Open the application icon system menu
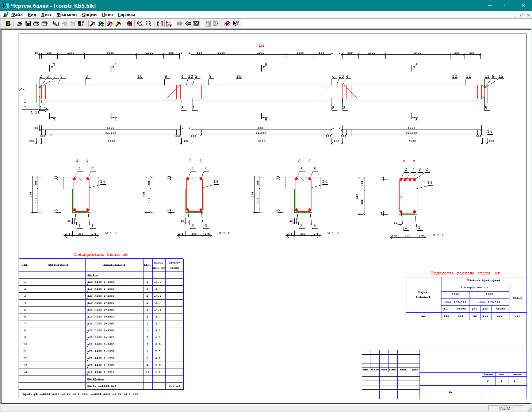Viewport: 532px width, 412px height. 6,5
